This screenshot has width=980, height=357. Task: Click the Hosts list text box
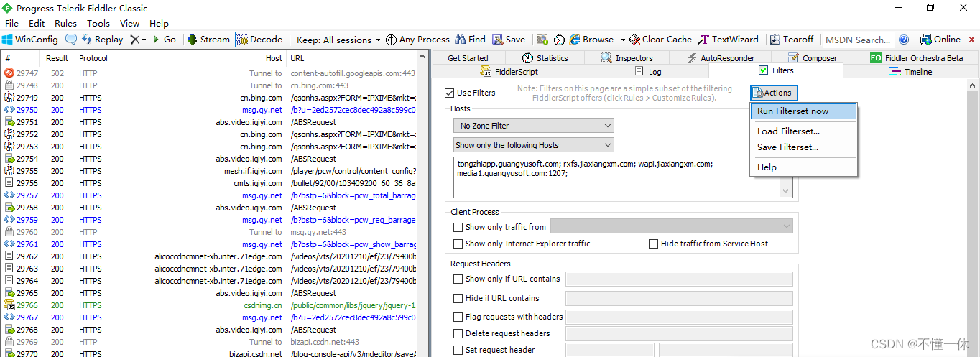pos(622,177)
